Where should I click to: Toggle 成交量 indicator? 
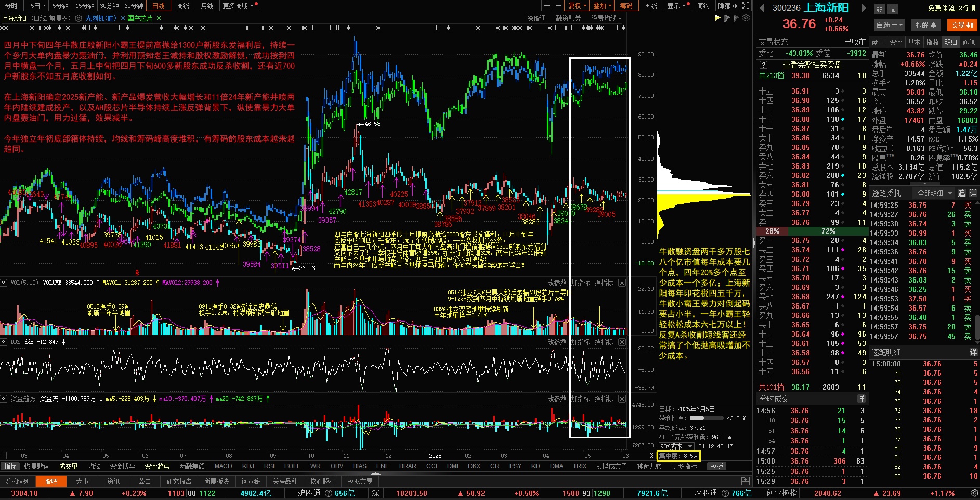(68, 466)
